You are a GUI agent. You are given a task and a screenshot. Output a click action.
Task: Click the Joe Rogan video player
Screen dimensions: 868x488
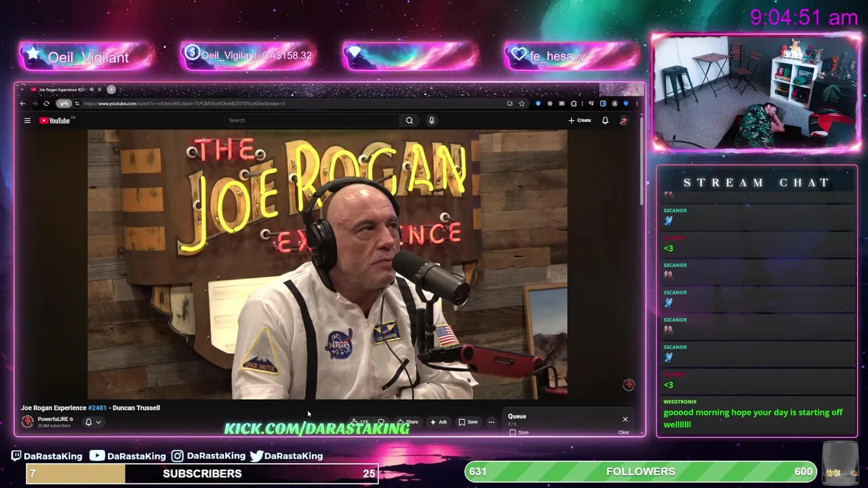pos(328,264)
